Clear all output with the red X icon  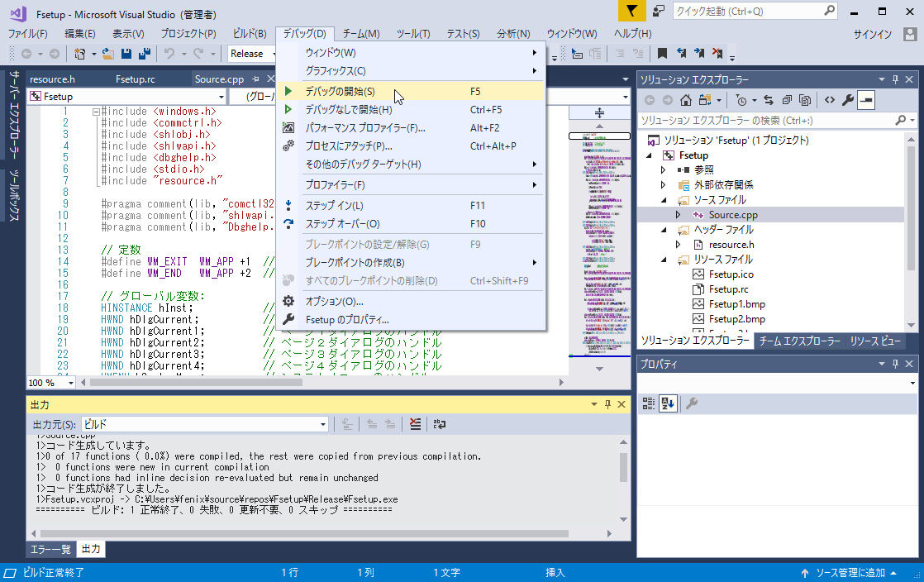(416, 424)
